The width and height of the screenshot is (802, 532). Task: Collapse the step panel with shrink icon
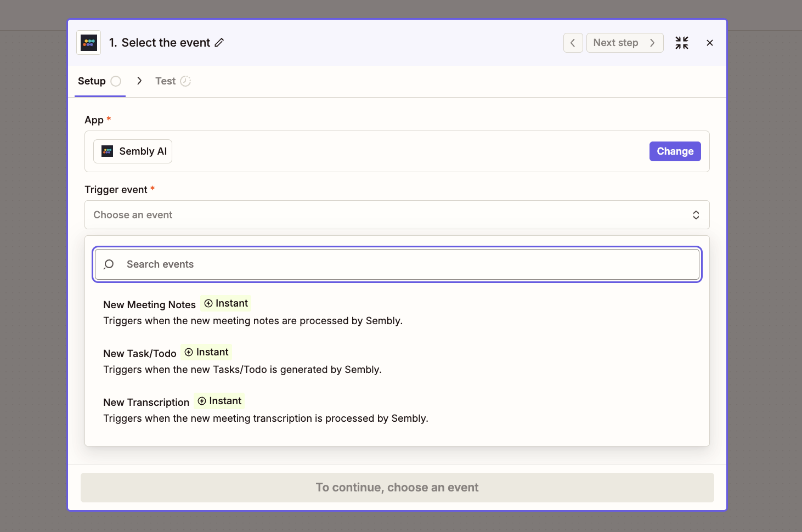[682, 43]
